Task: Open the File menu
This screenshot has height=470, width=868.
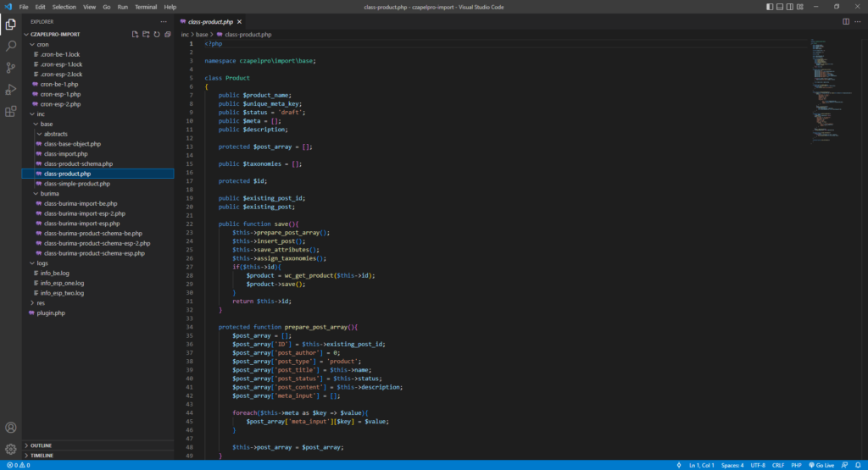Action: [24, 7]
